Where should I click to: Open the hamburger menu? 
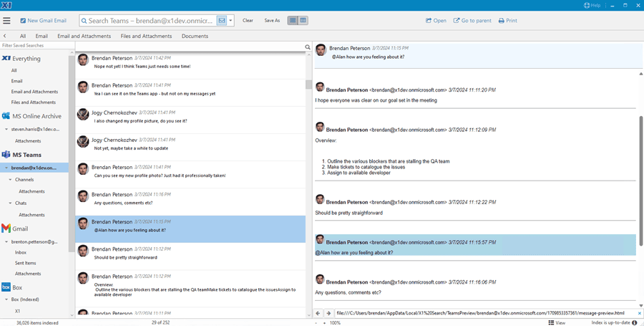(x=7, y=21)
